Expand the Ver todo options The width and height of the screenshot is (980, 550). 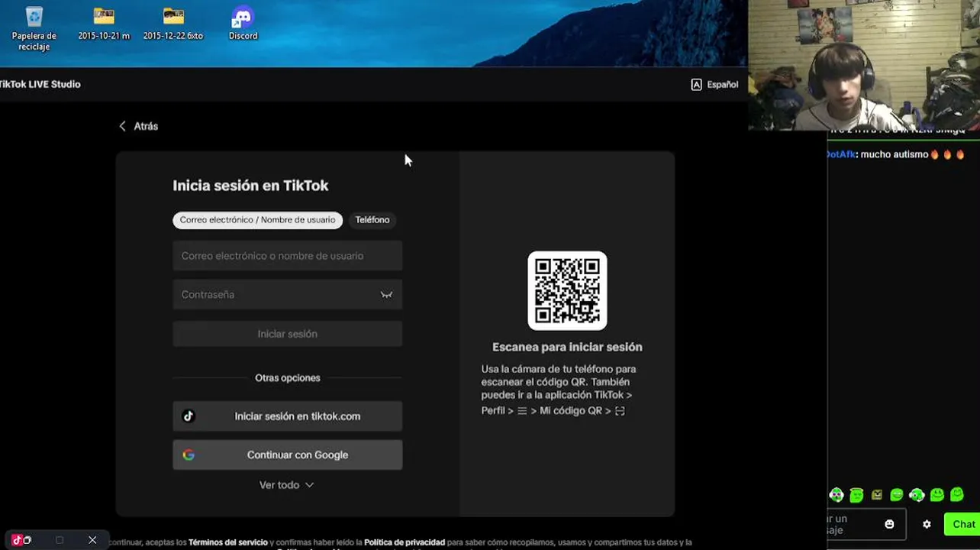coord(286,485)
